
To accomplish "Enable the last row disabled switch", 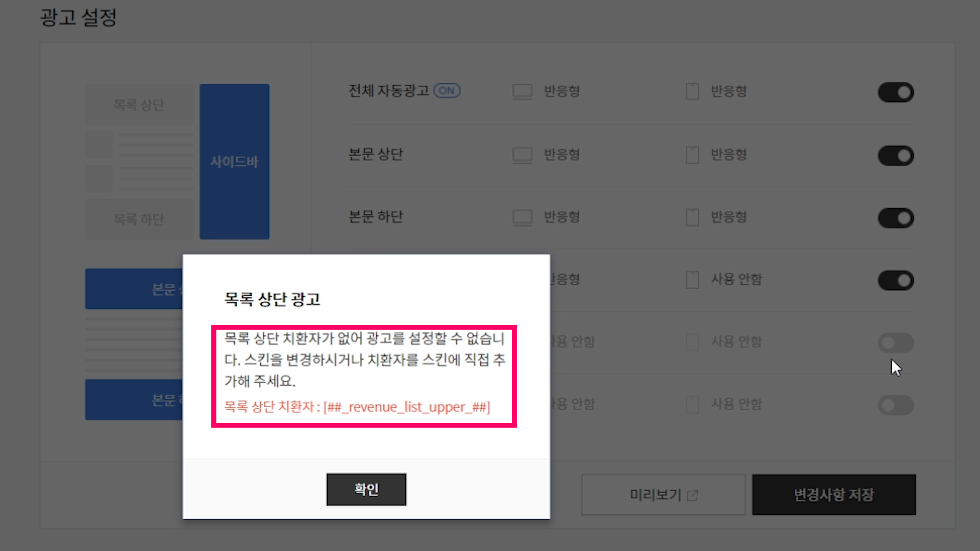I will tap(896, 405).
